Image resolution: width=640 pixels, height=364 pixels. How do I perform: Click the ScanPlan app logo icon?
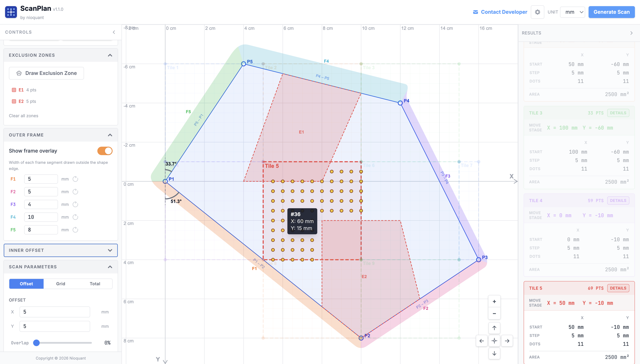point(11,12)
